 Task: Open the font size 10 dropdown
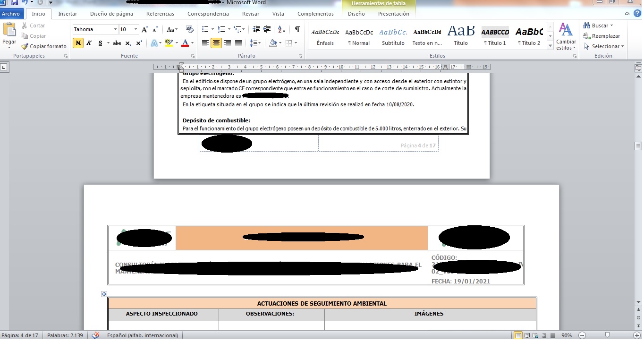point(136,29)
